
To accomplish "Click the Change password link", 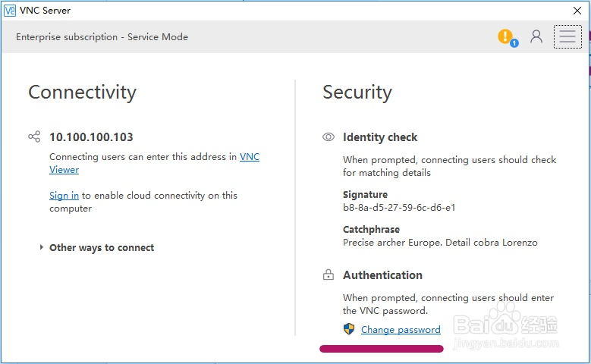I will click(x=401, y=330).
